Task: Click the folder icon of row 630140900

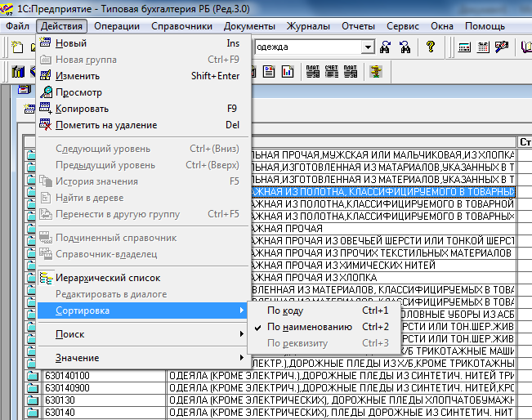Action: 33,388
